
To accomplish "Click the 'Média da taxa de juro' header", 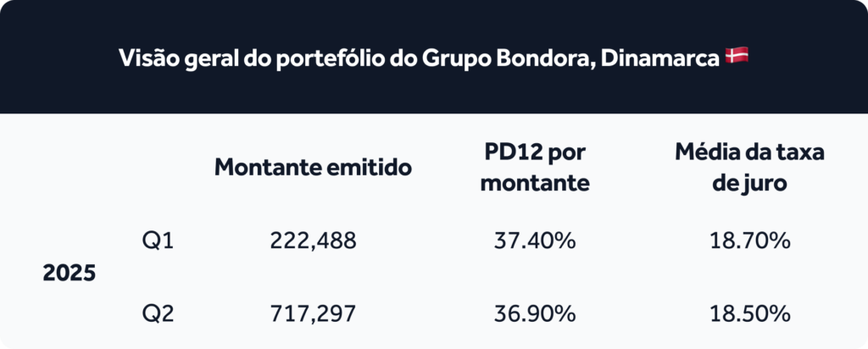I will pos(749,168).
